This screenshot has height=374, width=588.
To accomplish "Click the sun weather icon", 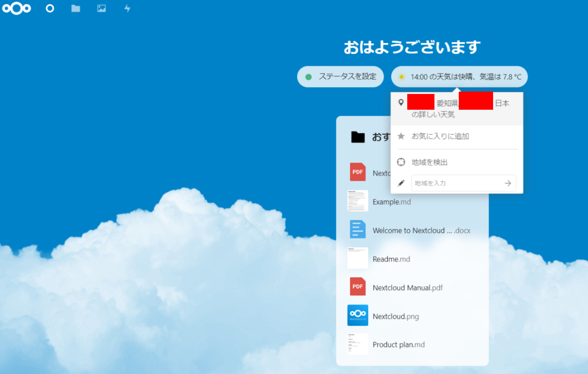I will (x=402, y=77).
